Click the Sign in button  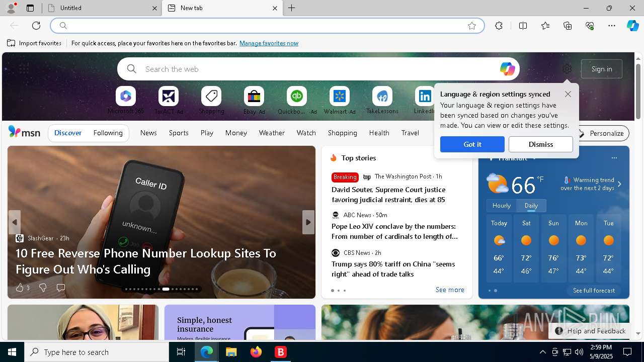pyautogui.click(x=602, y=69)
